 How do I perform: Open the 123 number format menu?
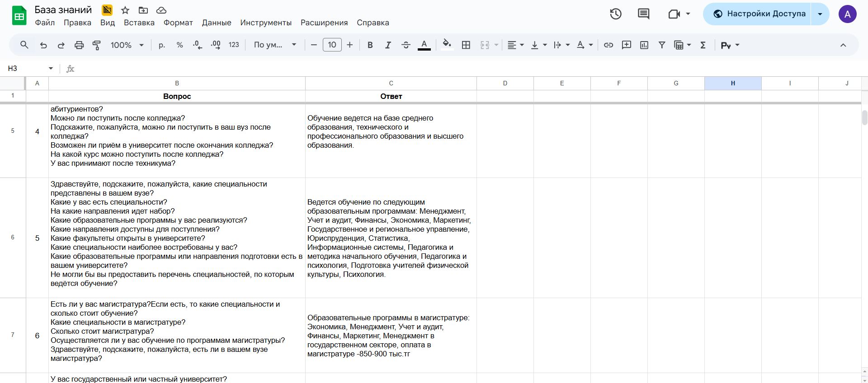click(x=234, y=45)
